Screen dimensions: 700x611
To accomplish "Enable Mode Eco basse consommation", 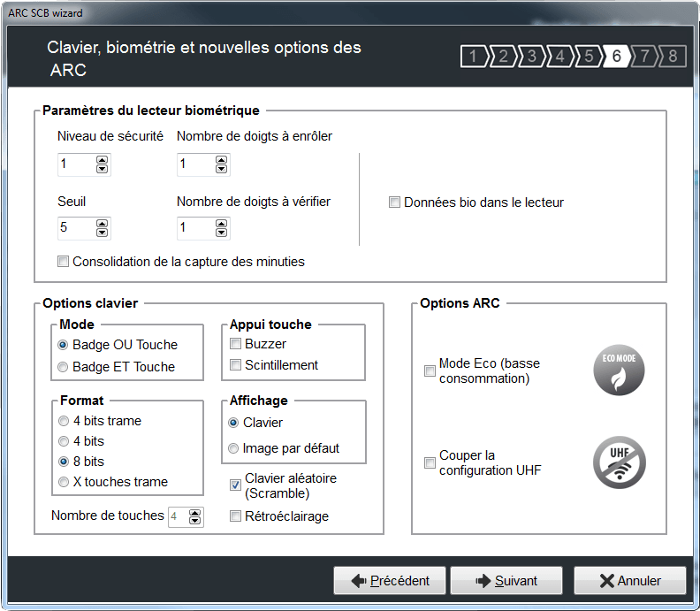I will coord(430,371).
